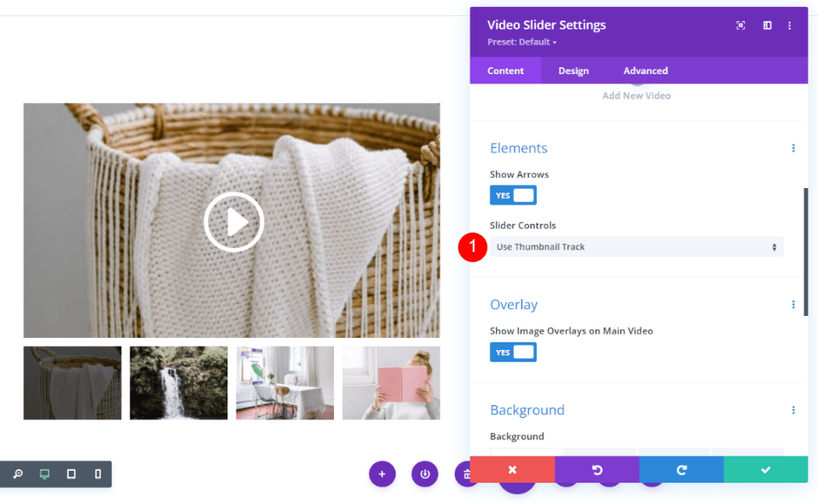
Task: Open the Overlay section options menu
Action: (x=793, y=304)
